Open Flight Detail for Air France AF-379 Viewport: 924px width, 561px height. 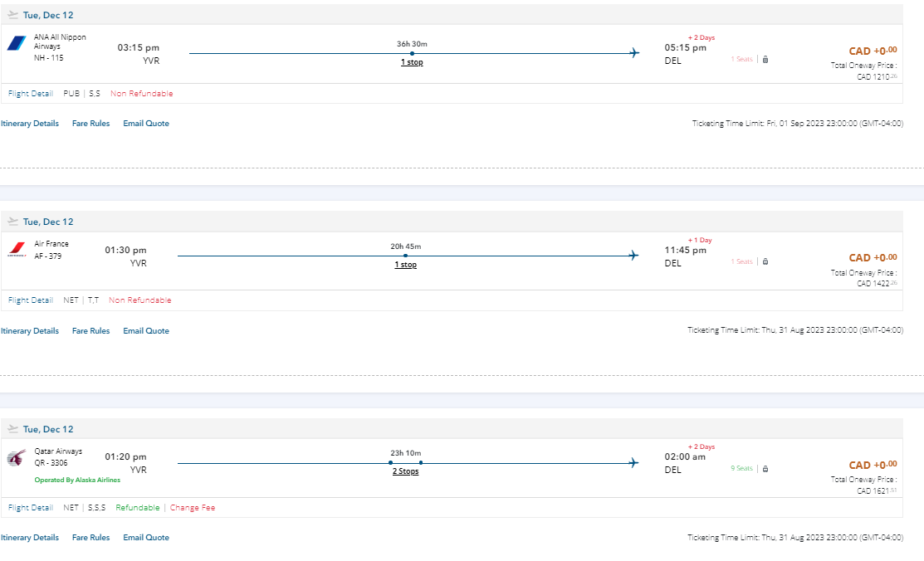point(30,300)
